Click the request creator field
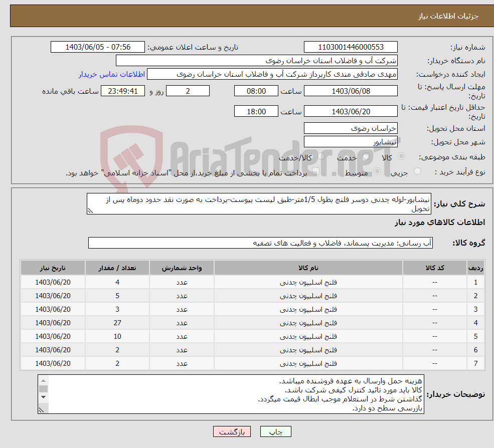Screen dimensions: 494x448 272,74
